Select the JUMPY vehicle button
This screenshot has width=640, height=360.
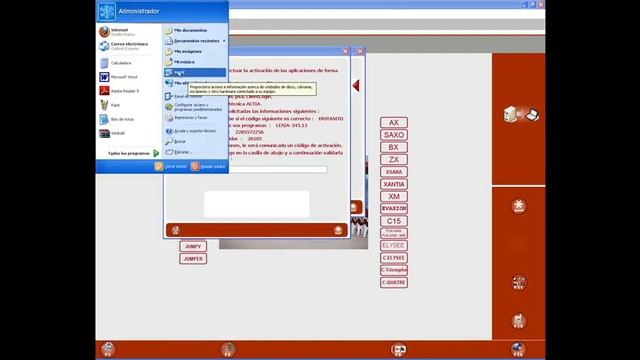tap(193, 247)
